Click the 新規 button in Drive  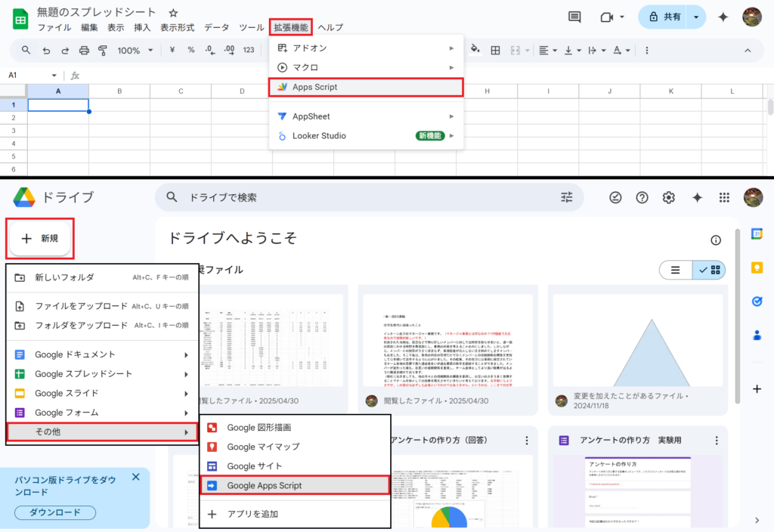[x=40, y=238]
